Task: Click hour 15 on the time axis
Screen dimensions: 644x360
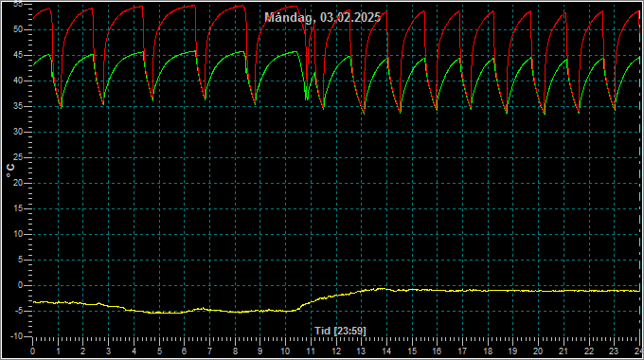Action: pos(412,351)
